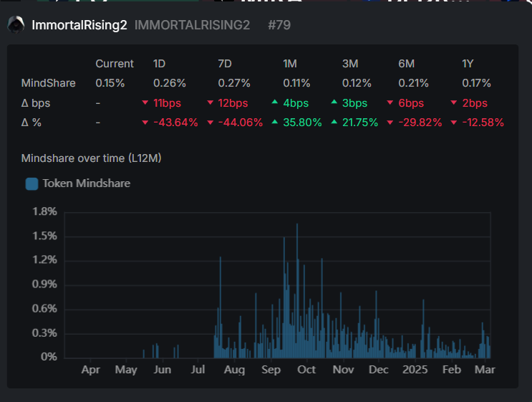Click the red down arrow beside -12.58%
This screenshot has height=402, width=532.
click(454, 123)
